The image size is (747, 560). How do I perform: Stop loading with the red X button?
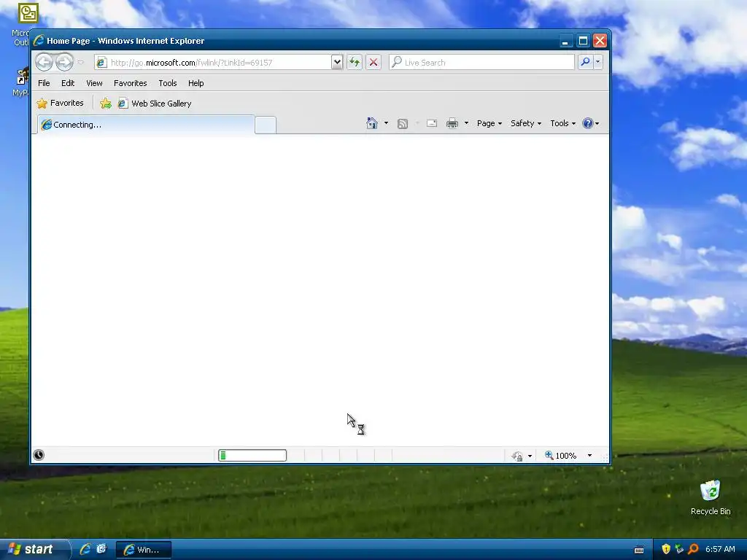(373, 62)
